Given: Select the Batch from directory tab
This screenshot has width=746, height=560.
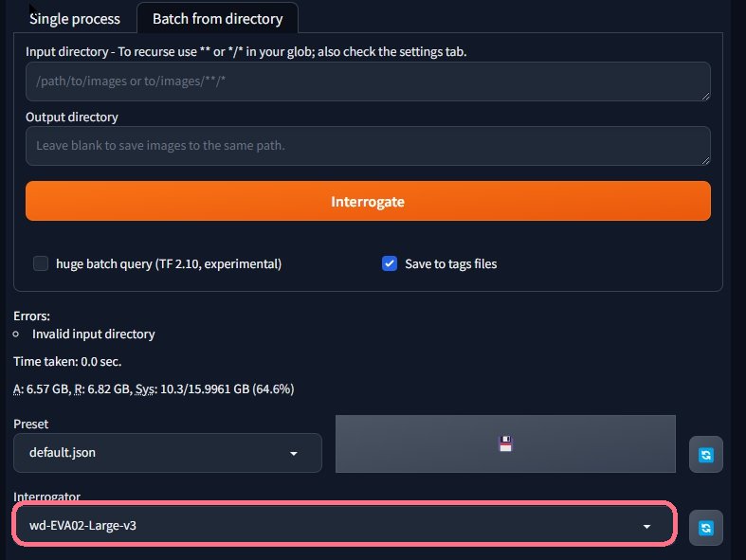Looking at the screenshot, I should [x=217, y=18].
